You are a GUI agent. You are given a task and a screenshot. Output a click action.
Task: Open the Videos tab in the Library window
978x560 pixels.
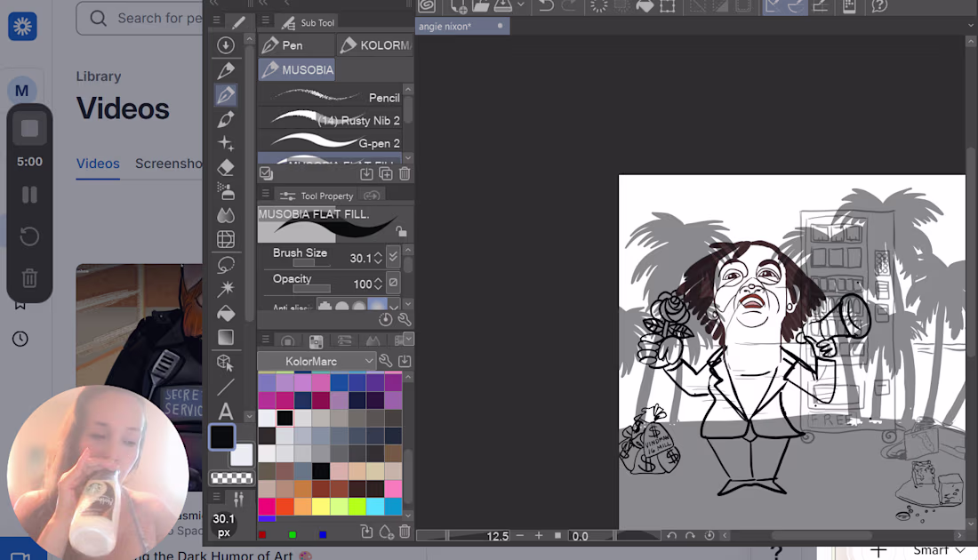tap(98, 164)
